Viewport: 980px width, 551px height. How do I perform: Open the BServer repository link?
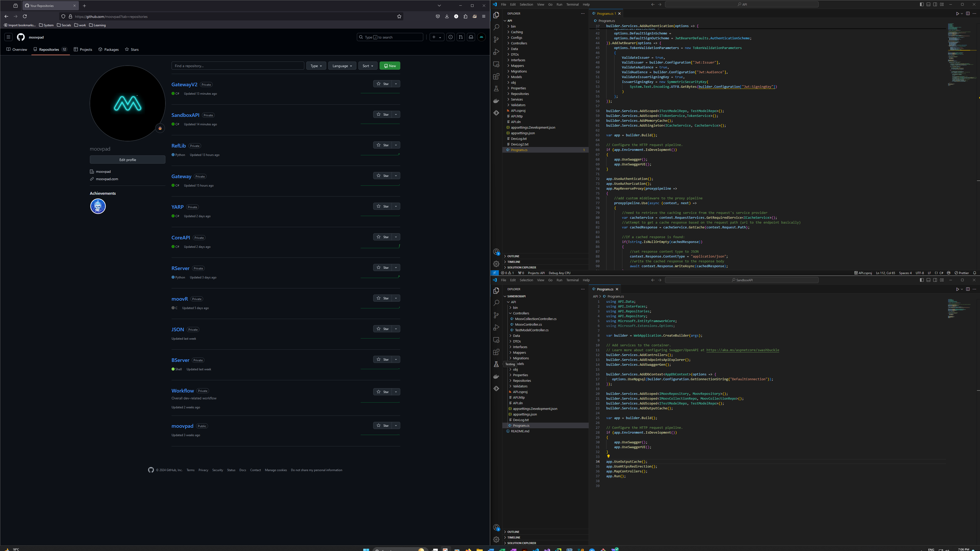click(180, 360)
